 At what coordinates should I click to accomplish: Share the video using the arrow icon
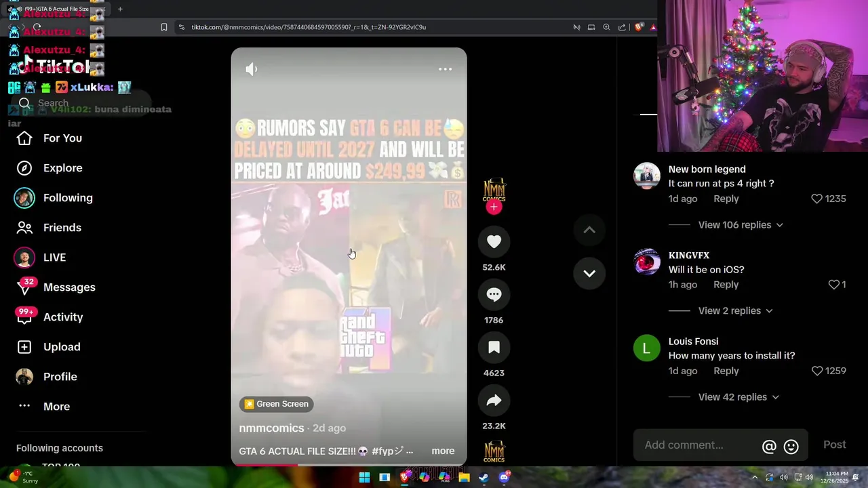(x=494, y=401)
